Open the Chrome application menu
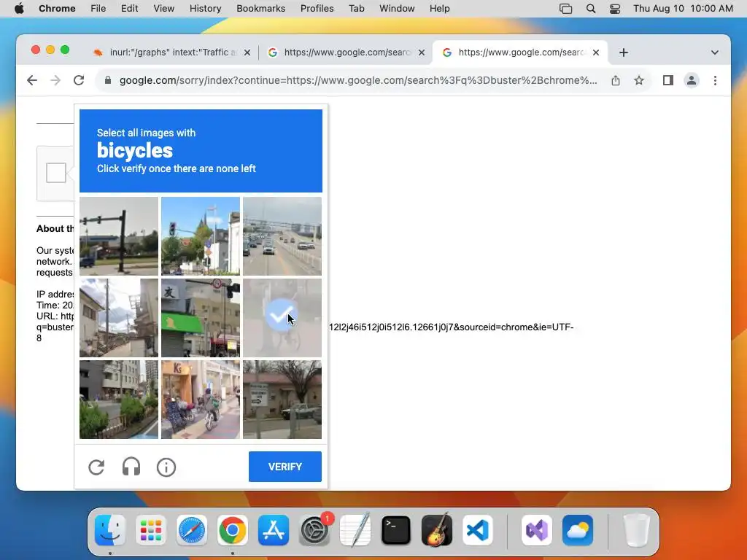The height and width of the screenshot is (560, 747). pyautogui.click(x=57, y=9)
